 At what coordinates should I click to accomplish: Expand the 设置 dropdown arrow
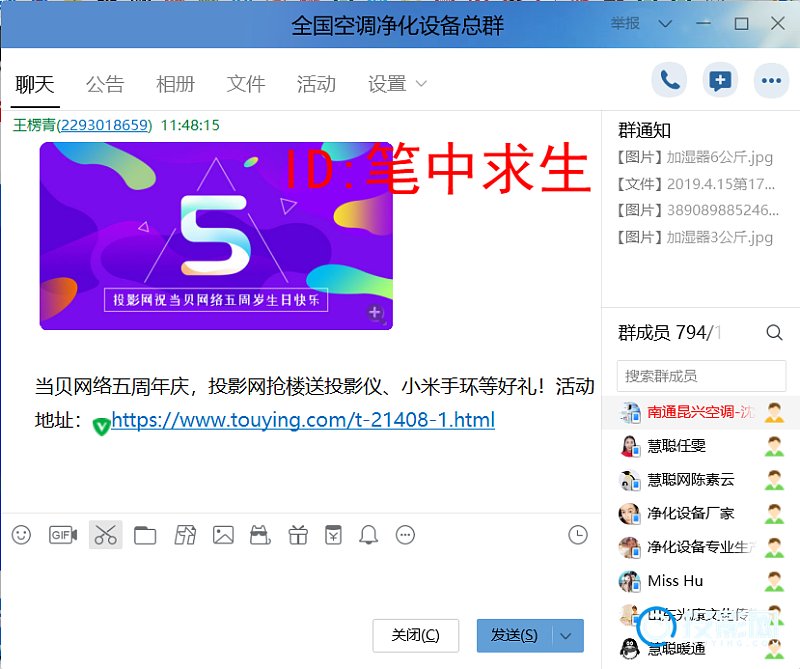coord(421,84)
